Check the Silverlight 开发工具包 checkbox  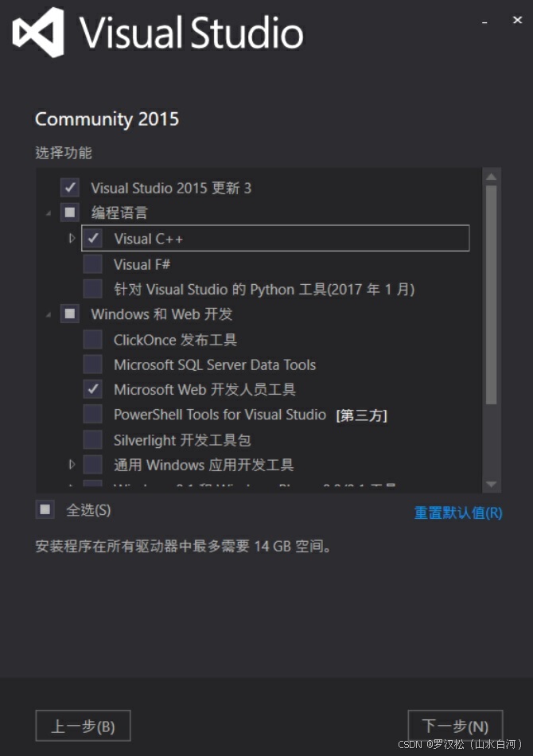coord(92,440)
